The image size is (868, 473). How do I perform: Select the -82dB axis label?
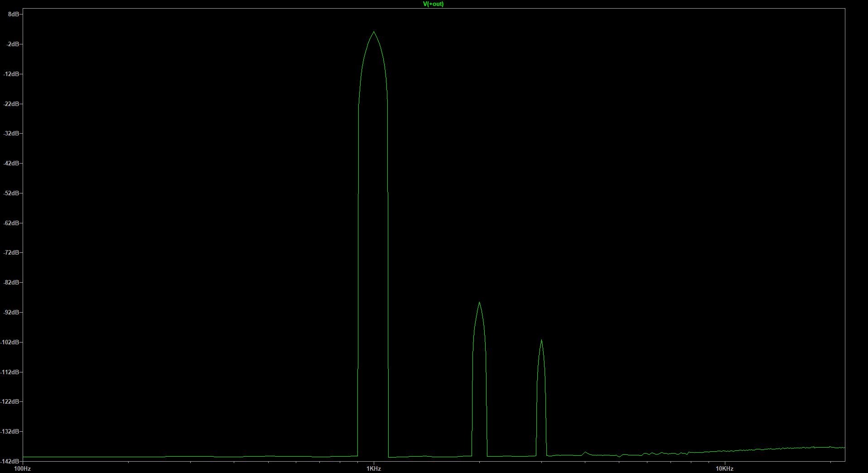click(11, 282)
